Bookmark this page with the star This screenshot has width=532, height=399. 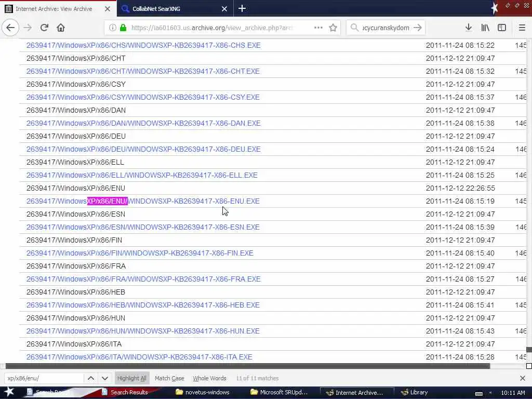pos(333,28)
